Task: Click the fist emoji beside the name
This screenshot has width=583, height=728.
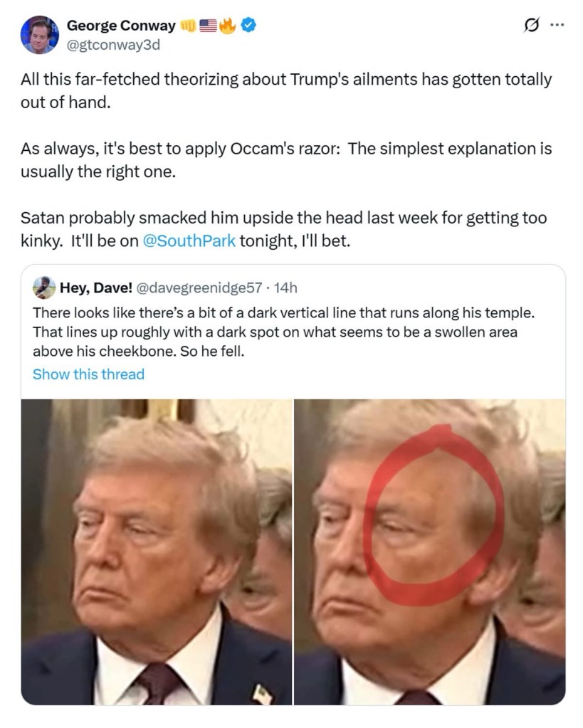Action: coord(187,26)
